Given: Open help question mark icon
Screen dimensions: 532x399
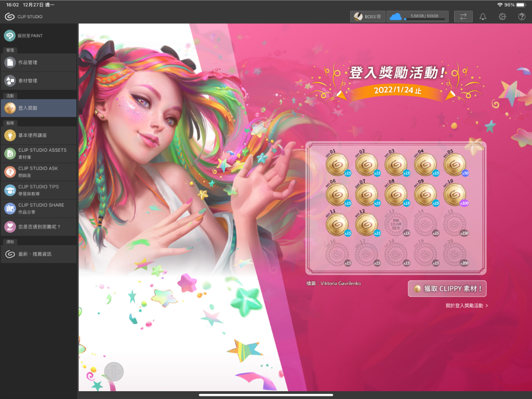Looking at the screenshot, I should pos(522,16).
